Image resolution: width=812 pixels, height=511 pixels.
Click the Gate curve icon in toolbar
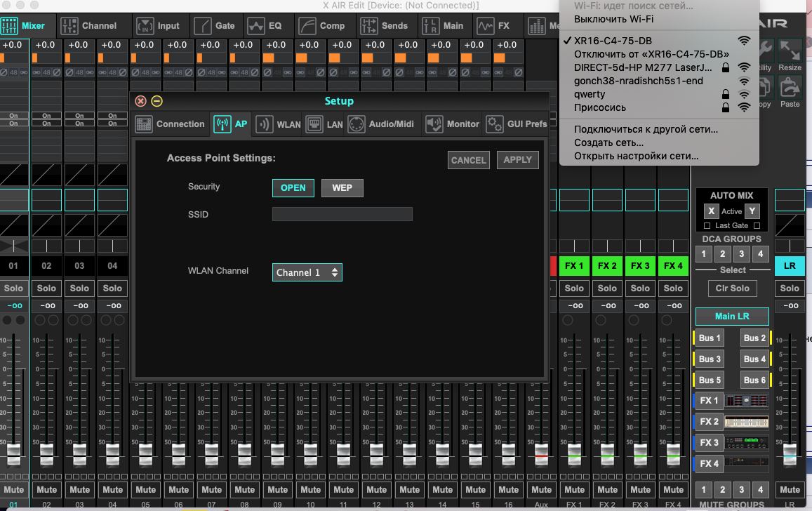(203, 26)
